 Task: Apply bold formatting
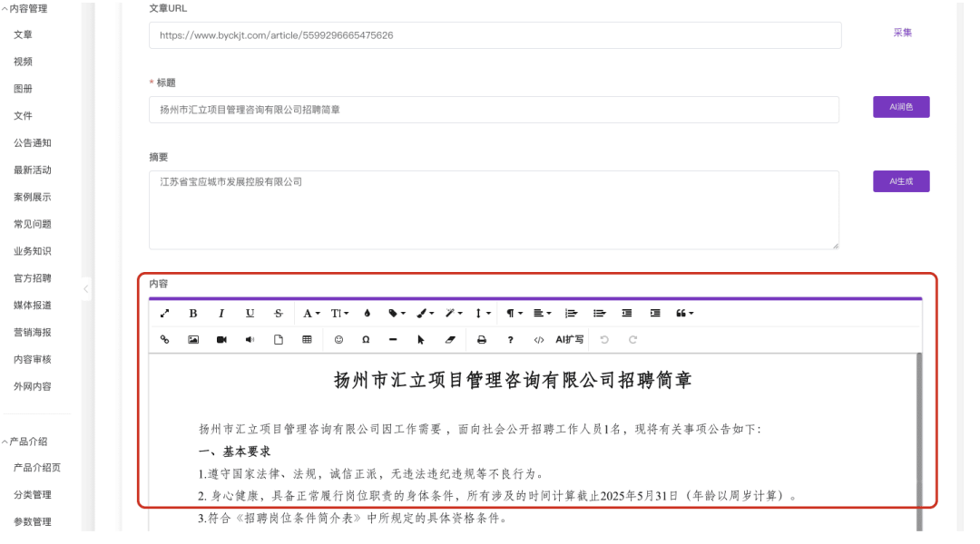(193, 314)
